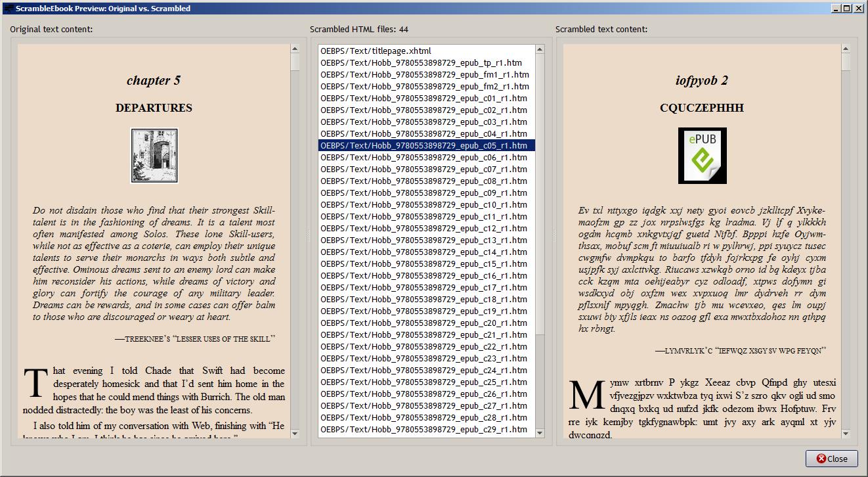Select the epub_c21_r1.htm file entry
Image resolution: width=868 pixels, height=477 pixels.
point(427,334)
